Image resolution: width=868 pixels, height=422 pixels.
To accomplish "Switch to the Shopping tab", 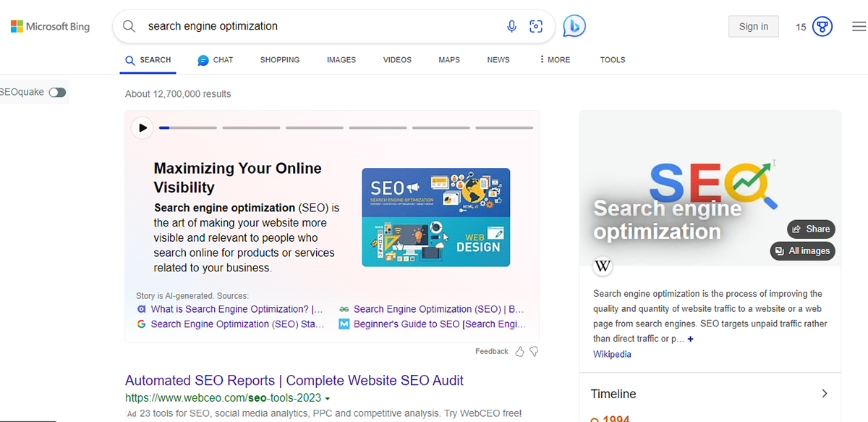I will tap(280, 60).
